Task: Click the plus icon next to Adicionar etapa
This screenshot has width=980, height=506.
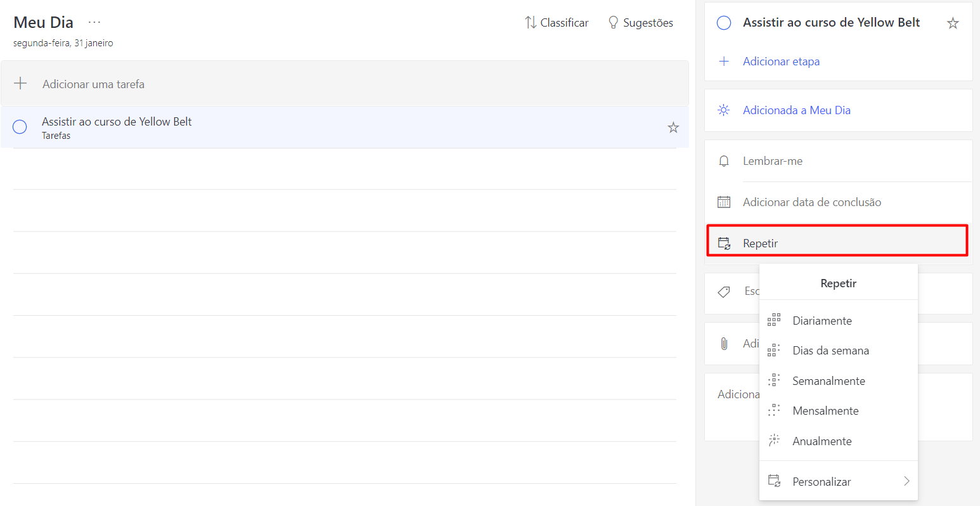Action: 724,62
